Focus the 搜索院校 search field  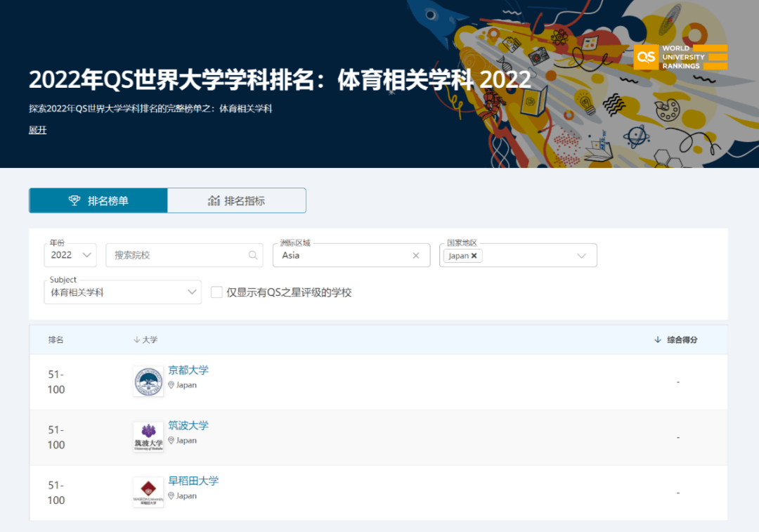(x=184, y=255)
